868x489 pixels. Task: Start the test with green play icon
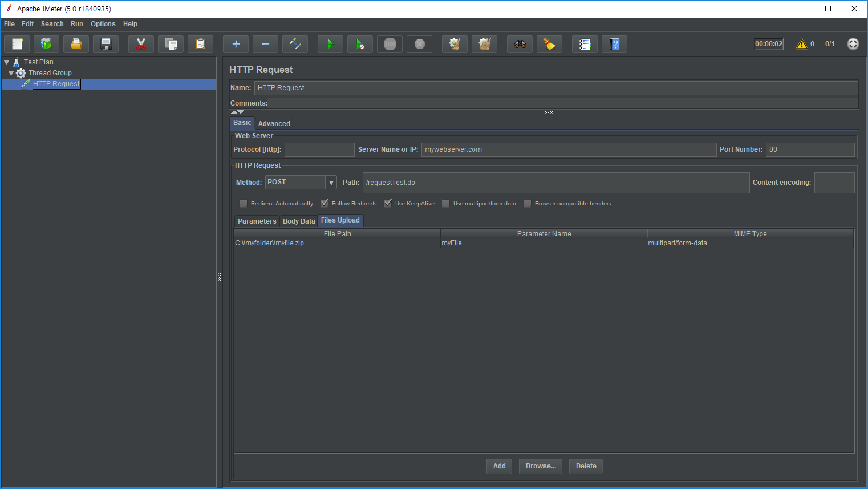point(330,44)
